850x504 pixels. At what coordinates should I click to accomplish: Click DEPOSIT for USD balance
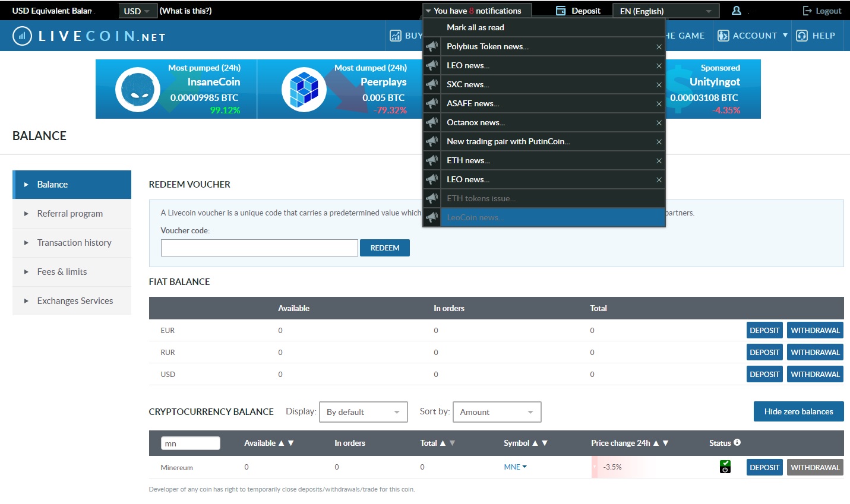(764, 374)
